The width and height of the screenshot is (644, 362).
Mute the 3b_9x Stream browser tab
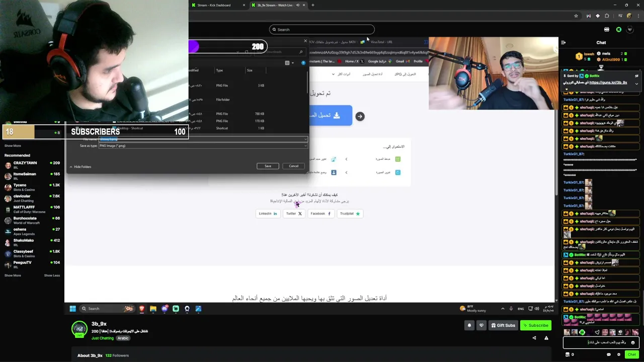298,5
